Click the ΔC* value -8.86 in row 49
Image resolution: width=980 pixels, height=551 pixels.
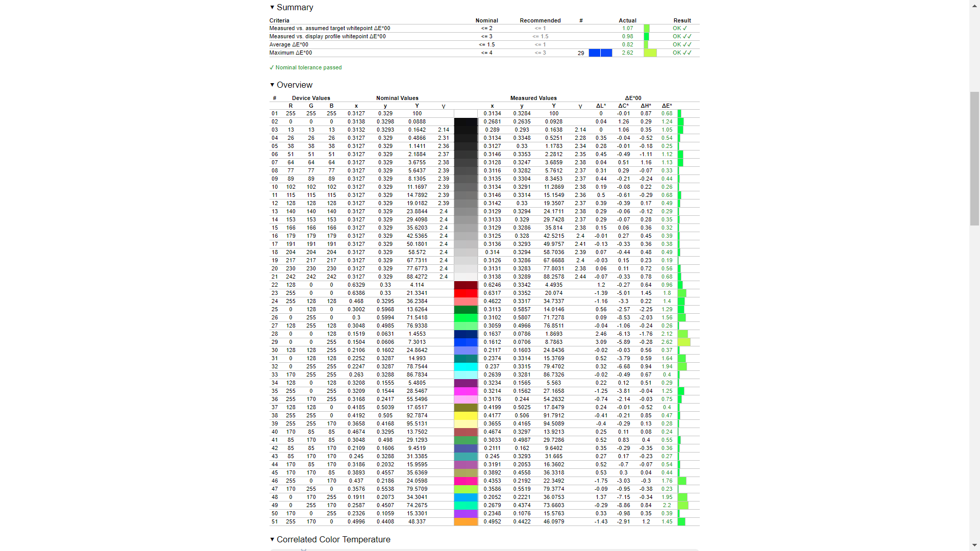623,506
